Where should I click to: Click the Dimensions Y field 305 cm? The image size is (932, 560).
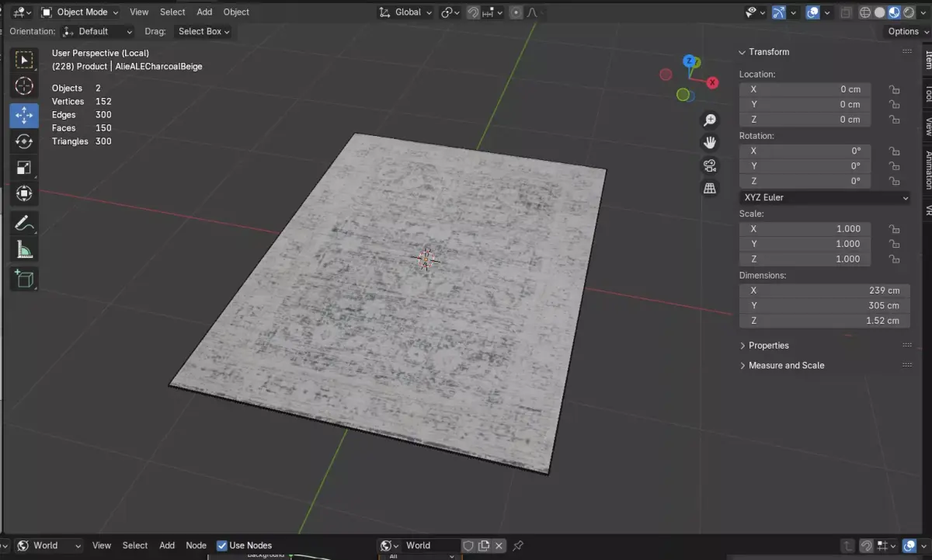[x=825, y=305]
